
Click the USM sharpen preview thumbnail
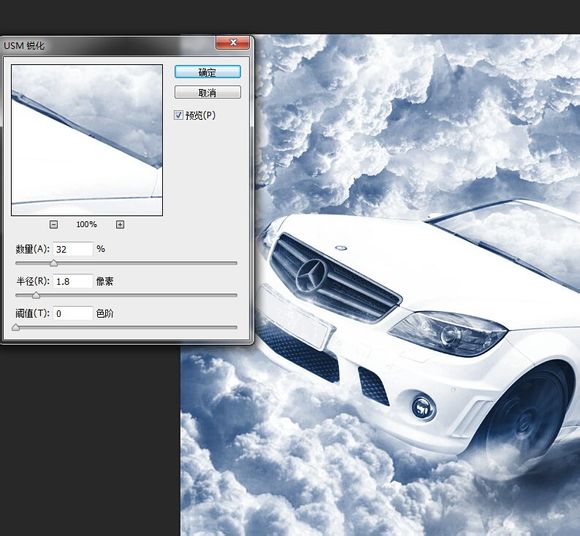pos(87,140)
